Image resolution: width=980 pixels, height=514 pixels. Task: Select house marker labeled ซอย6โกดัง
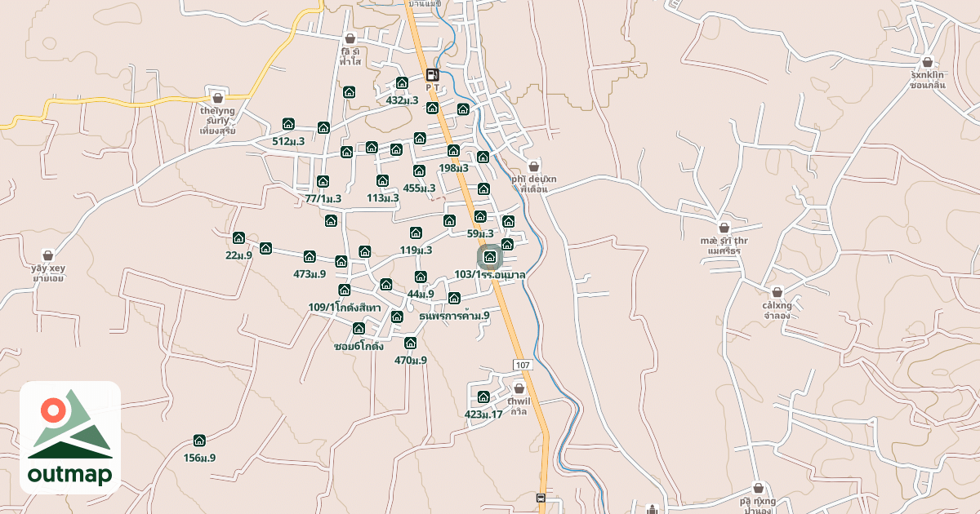[x=359, y=329]
